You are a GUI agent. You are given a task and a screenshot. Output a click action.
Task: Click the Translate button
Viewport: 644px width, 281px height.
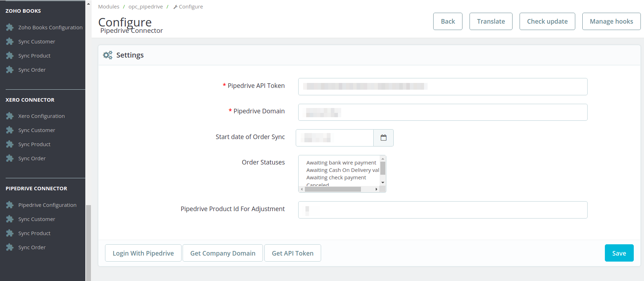(x=491, y=21)
